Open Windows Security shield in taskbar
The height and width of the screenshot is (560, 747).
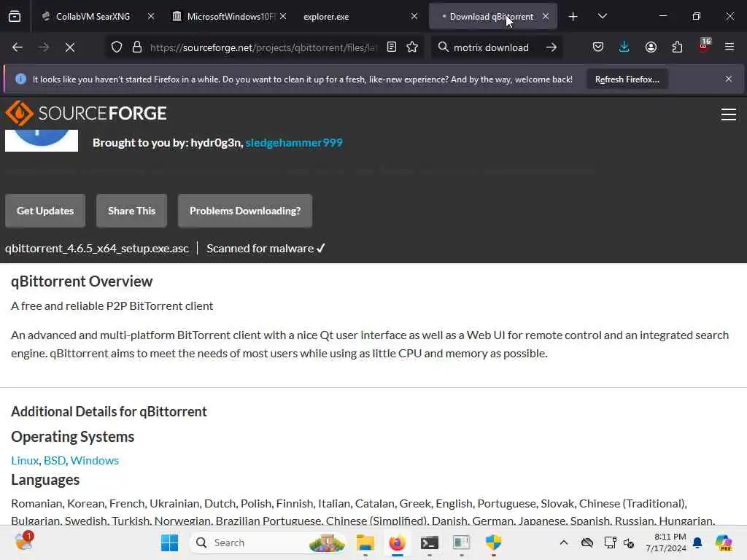click(494, 542)
